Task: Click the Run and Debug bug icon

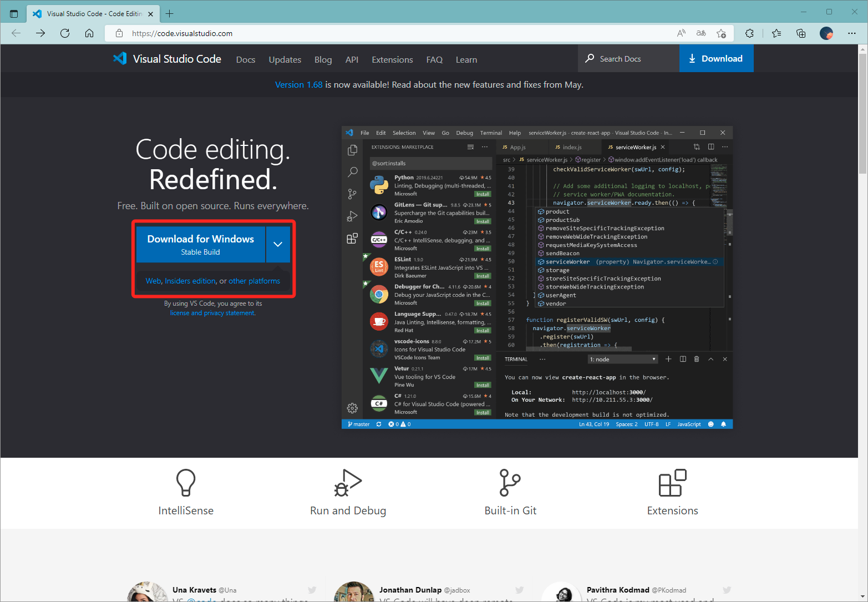Action: click(348, 483)
